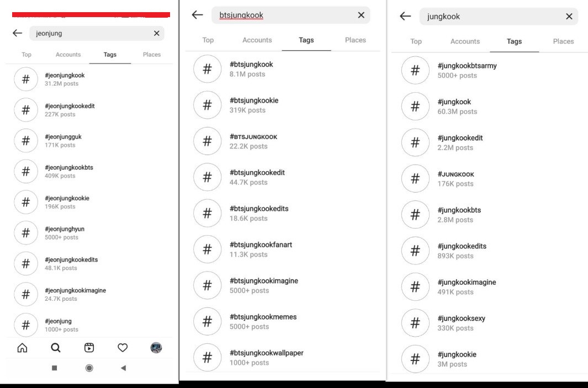Viewport: 588px width, 388px height.
Task: Tap the Android square recents button
Action: point(54,368)
